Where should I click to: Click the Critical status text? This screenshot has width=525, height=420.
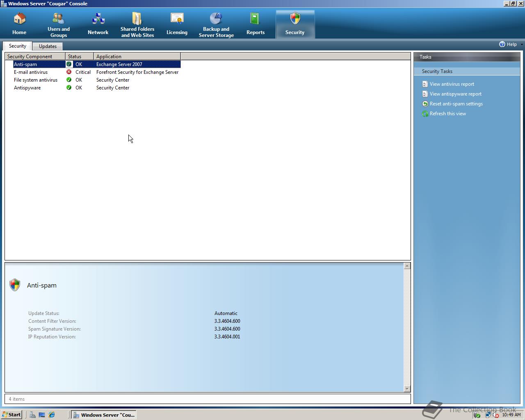point(83,72)
